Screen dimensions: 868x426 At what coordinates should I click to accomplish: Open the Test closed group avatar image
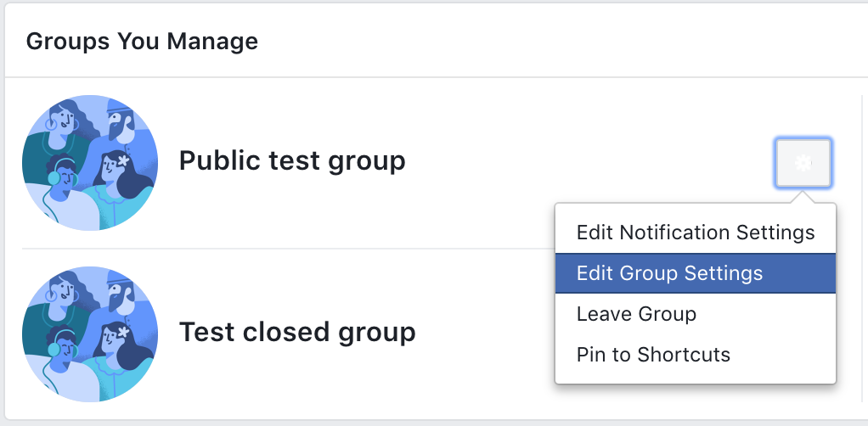[90, 334]
